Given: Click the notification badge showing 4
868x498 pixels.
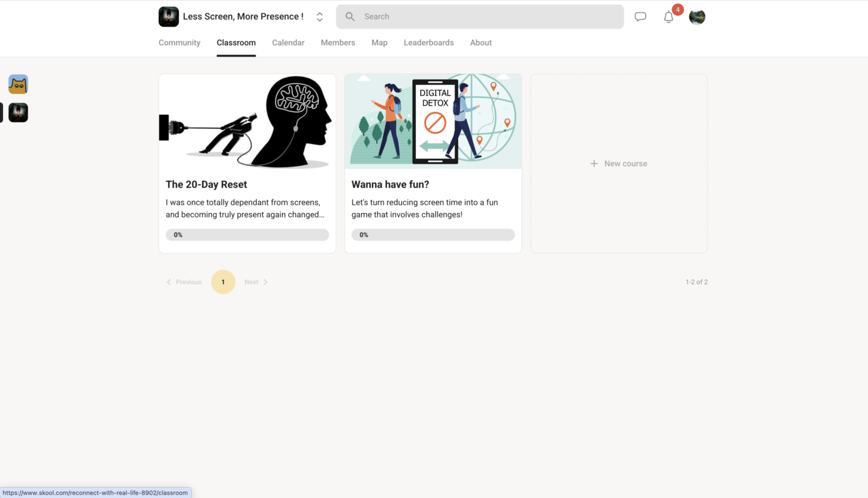Looking at the screenshot, I should [x=678, y=10].
